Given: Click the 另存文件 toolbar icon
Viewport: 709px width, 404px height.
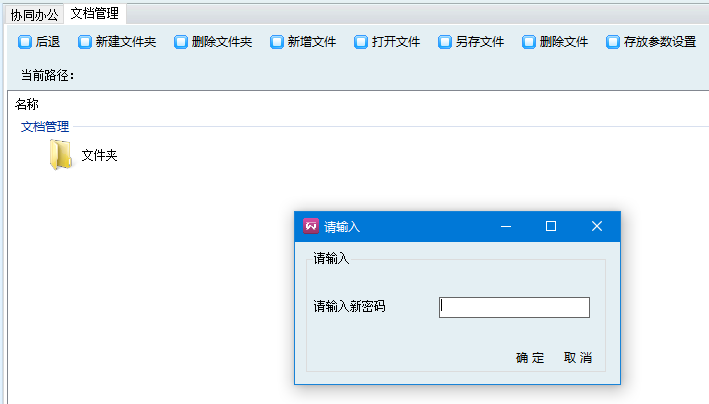Looking at the screenshot, I should point(445,42).
